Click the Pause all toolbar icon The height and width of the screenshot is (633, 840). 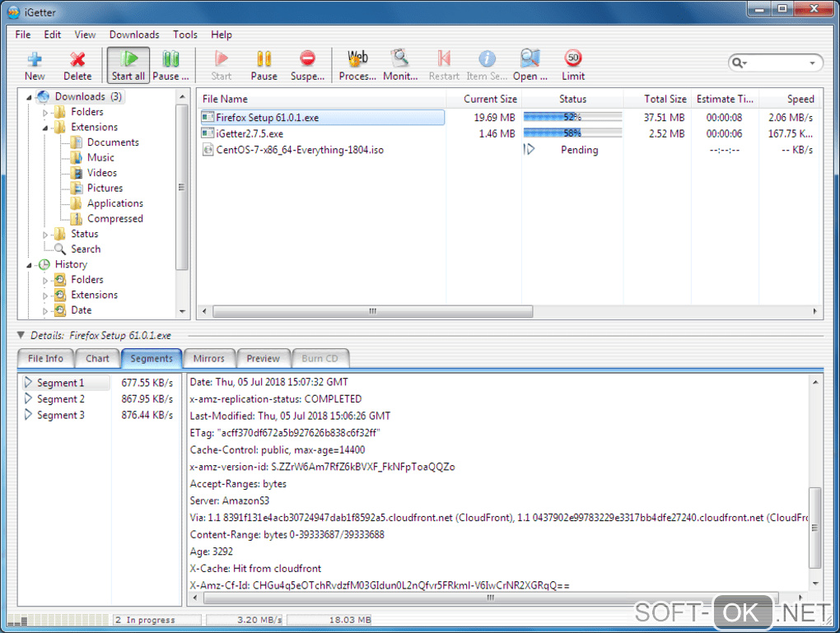click(171, 65)
